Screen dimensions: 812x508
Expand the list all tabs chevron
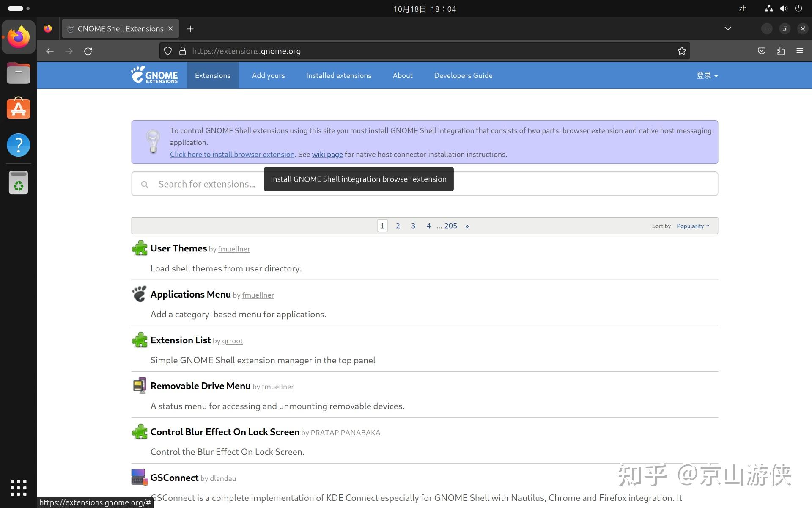(x=727, y=29)
